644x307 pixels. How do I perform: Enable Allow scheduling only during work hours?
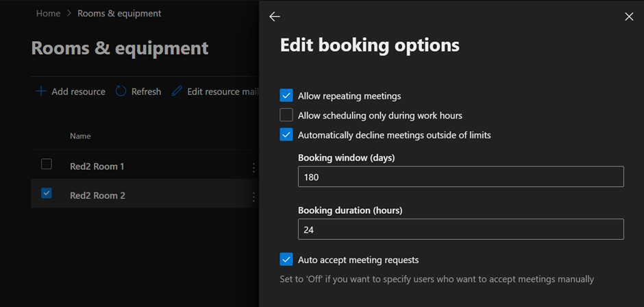tap(286, 115)
